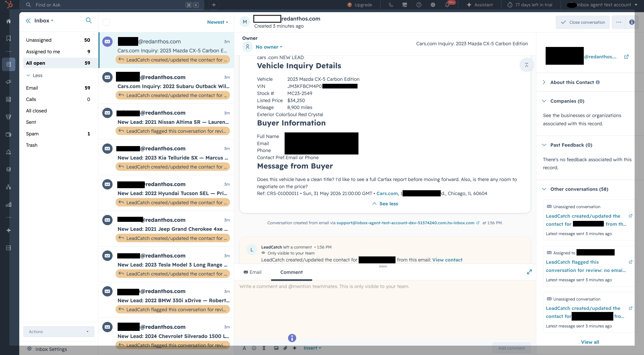This screenshot has width=644, height=355.
Task: Open the All closed view
Action: pyautogui.click(x=58, y=111)
